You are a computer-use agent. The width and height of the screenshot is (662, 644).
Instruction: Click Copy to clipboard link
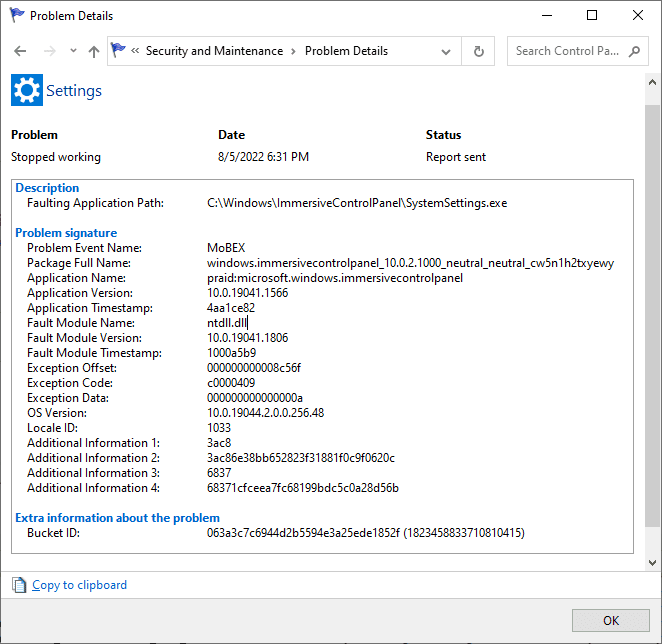[x=79, y=585]
